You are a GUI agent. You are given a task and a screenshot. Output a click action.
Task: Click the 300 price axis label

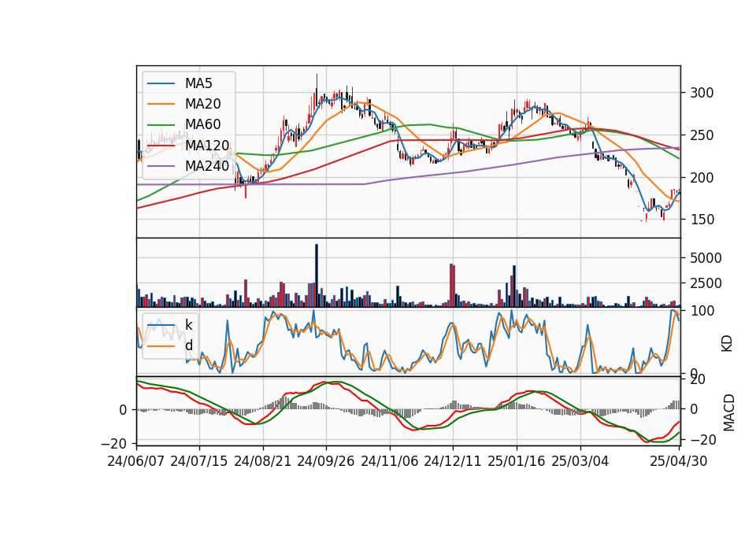tap(702, 93)
